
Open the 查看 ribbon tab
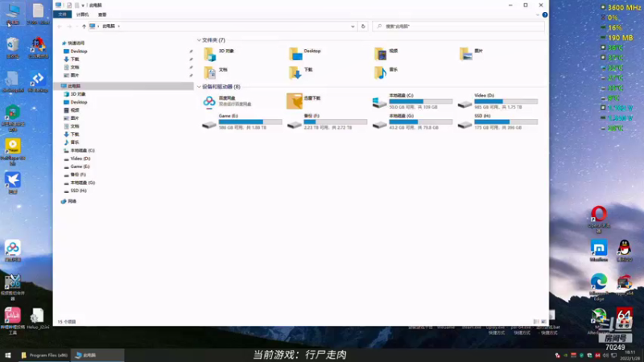(x=102, y=14)
